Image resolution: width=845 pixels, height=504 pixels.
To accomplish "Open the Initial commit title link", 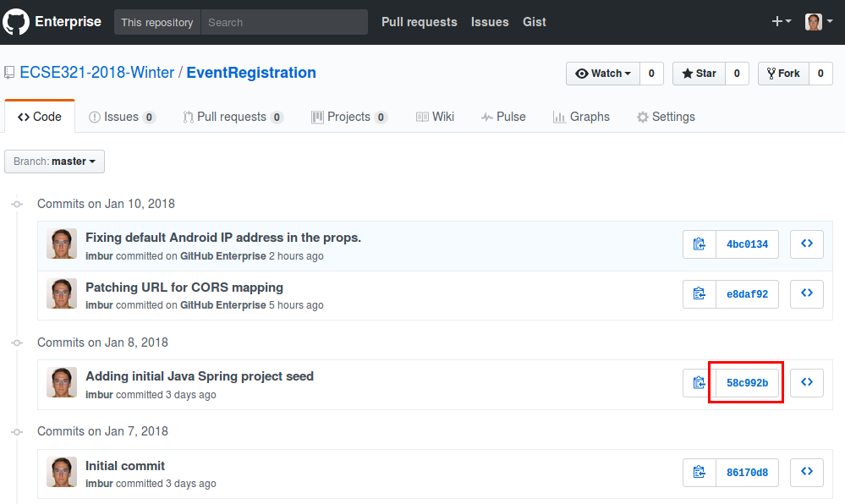I will [125, 466].
